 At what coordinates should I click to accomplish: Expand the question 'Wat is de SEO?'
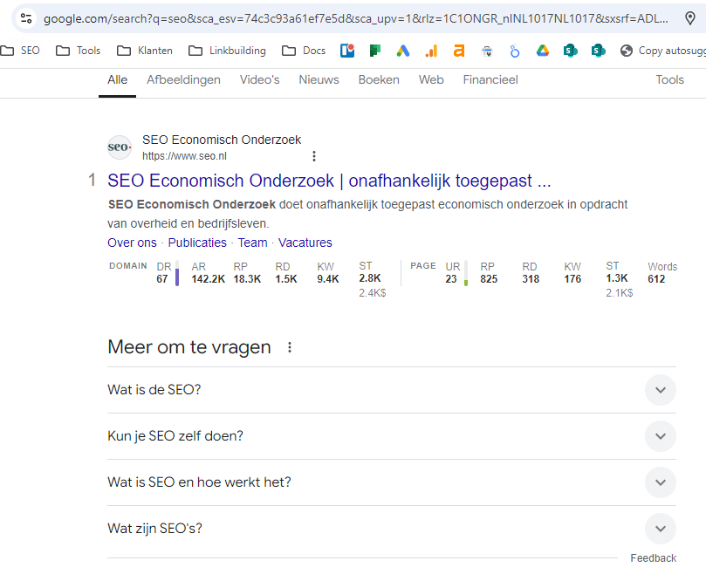(660, 390)
